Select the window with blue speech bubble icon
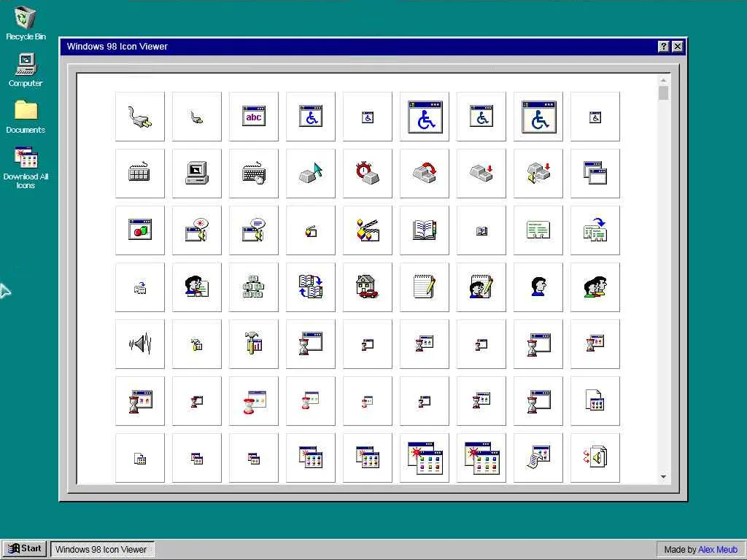Image resolution: width=747 pixels, height=560 pixels. point(253,230)
